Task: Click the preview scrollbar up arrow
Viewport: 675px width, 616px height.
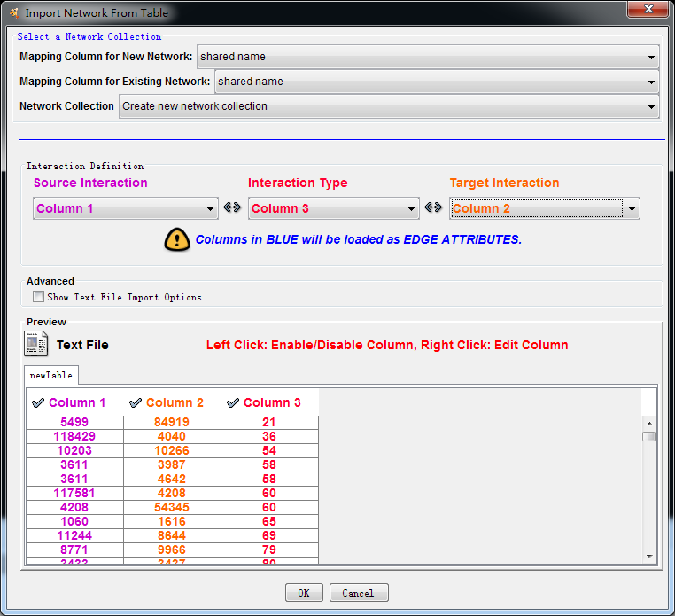Action: click(649, 424)
